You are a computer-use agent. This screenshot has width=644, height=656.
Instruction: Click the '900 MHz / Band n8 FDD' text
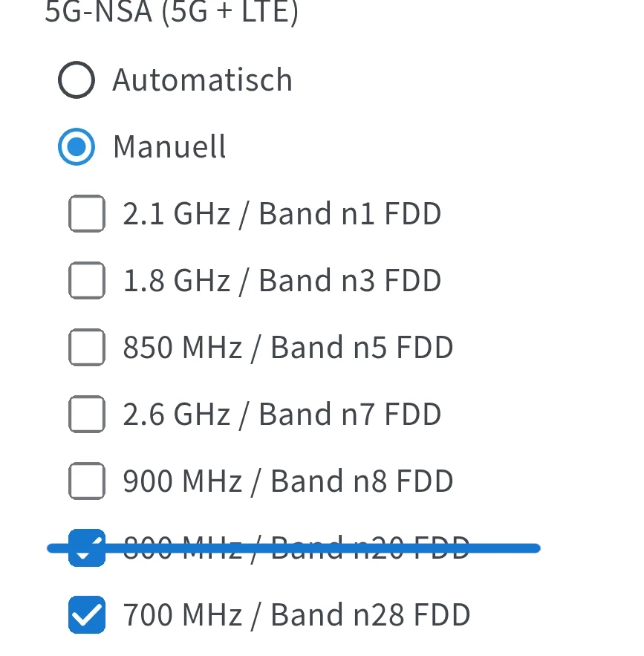[288, 481]
